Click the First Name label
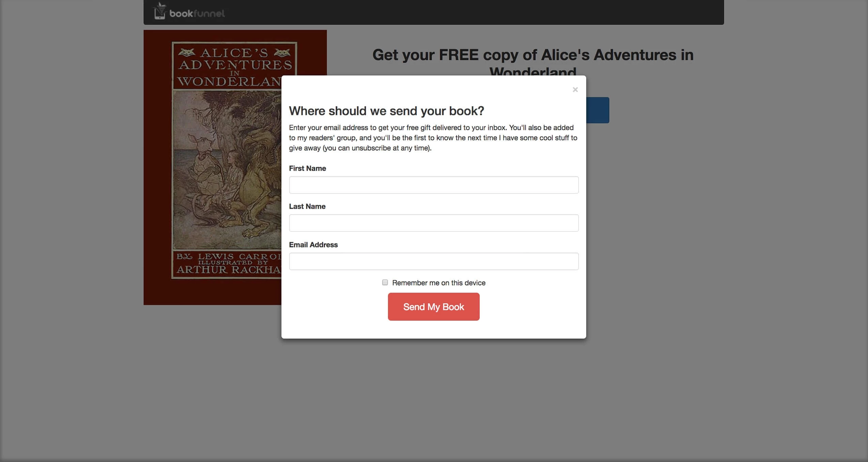This screenshot has height=462, width=868. click(307, 168)
